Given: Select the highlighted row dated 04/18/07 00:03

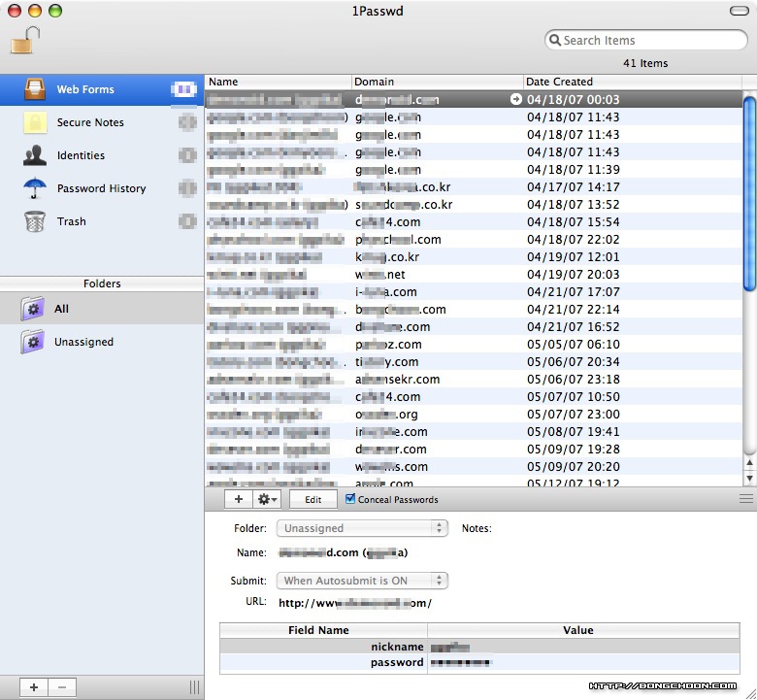Looking at the screenshot, I should coord(474,100).
